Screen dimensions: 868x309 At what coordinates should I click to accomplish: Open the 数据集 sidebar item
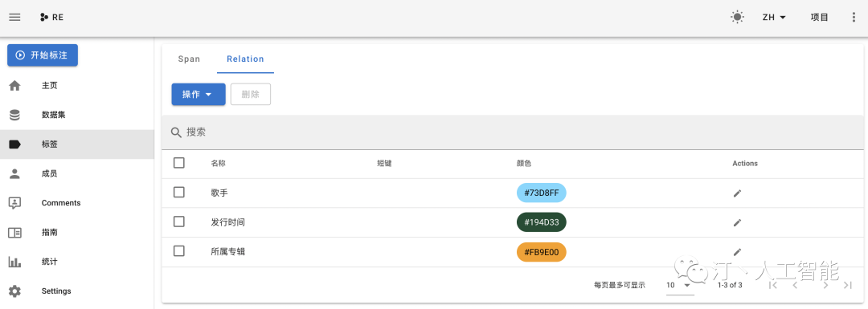tap(77, 115)
